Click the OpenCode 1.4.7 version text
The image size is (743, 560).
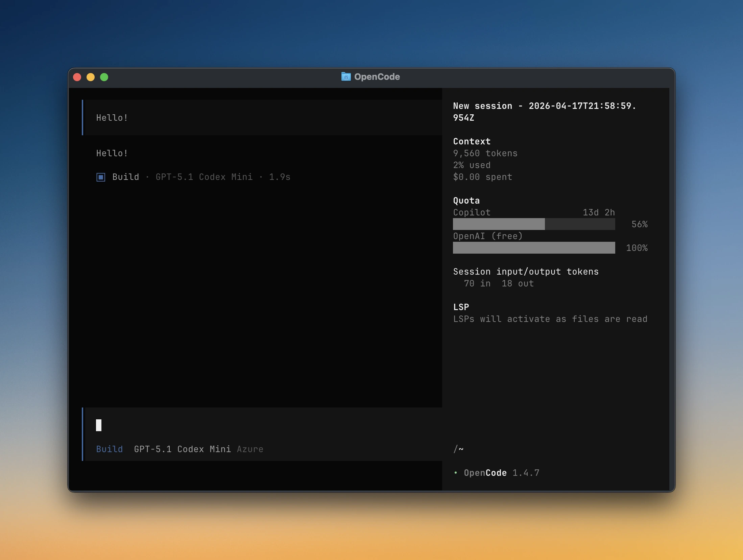pos(501,473)
